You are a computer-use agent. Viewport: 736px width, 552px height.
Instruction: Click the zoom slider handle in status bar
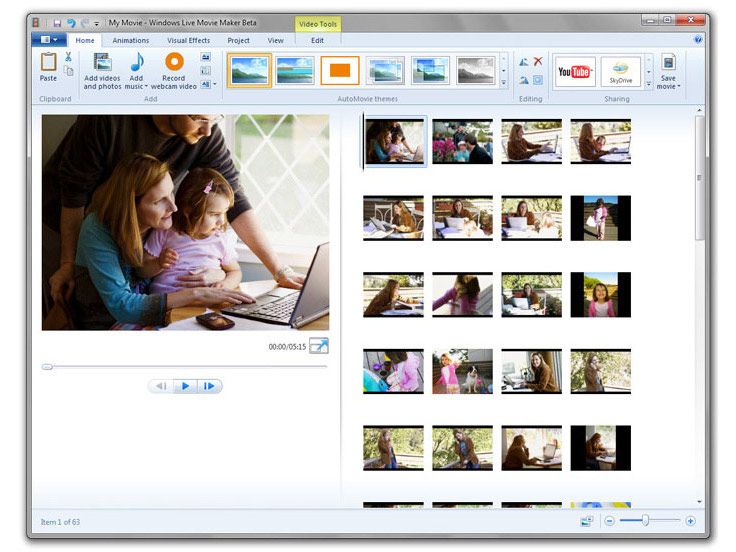pos(646,520)
